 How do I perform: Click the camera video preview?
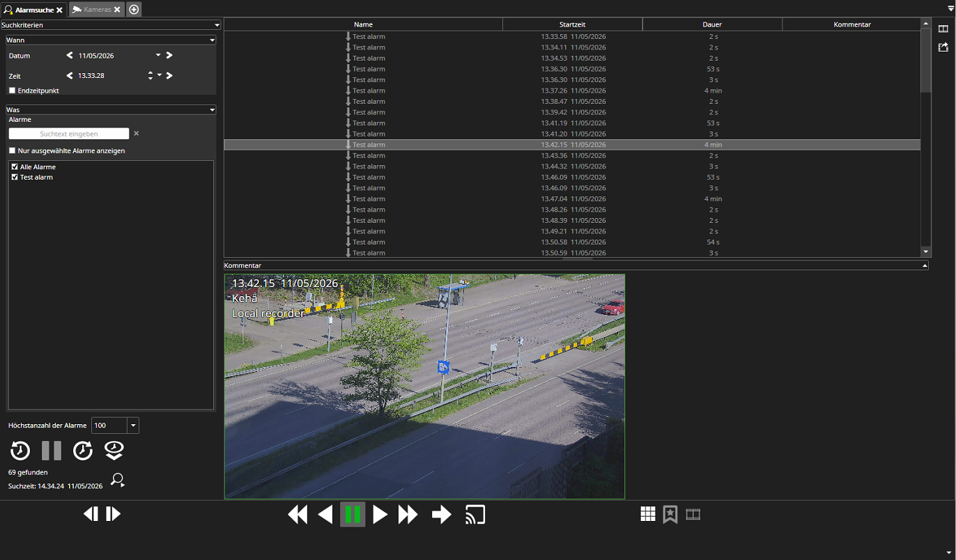pos(424,387)
